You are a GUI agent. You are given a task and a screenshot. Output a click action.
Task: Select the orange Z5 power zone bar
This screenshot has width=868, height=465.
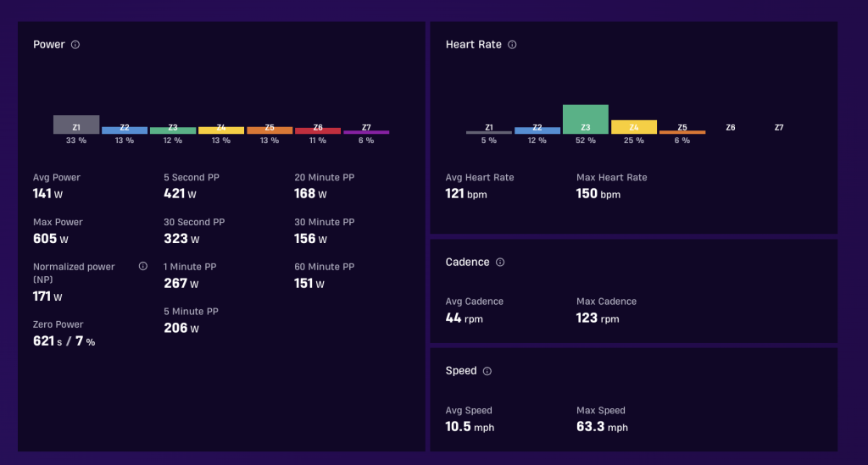click(x=270, y=130)
